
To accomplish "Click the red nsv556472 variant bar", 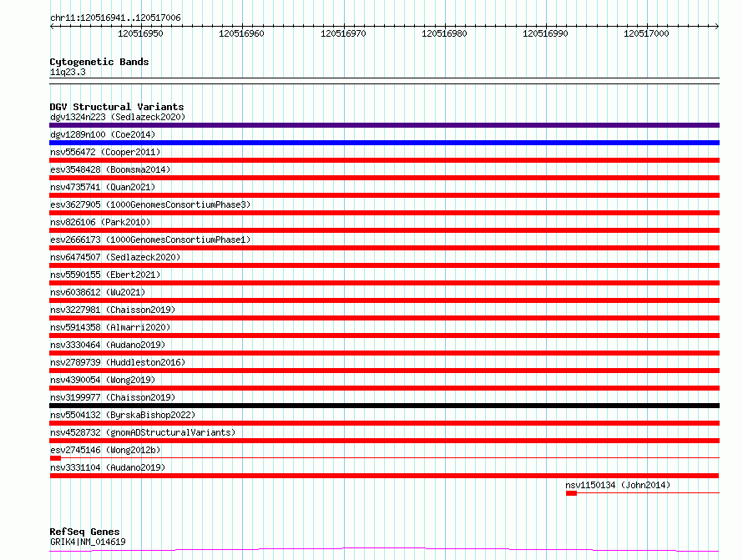I will (384, 160).
